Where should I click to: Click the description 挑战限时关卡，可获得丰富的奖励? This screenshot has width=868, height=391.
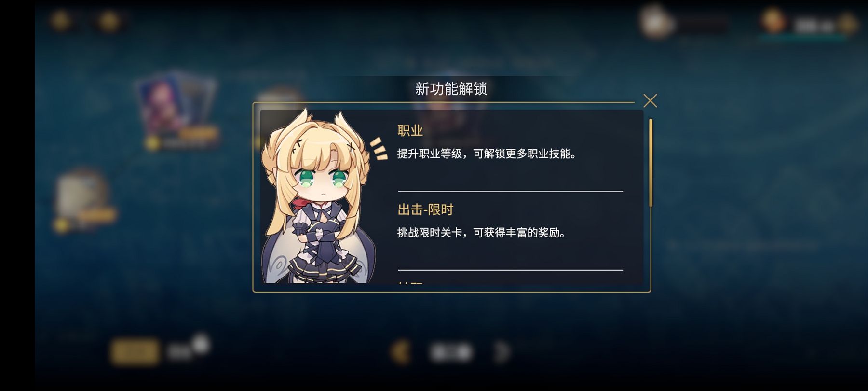coord(482,233)
